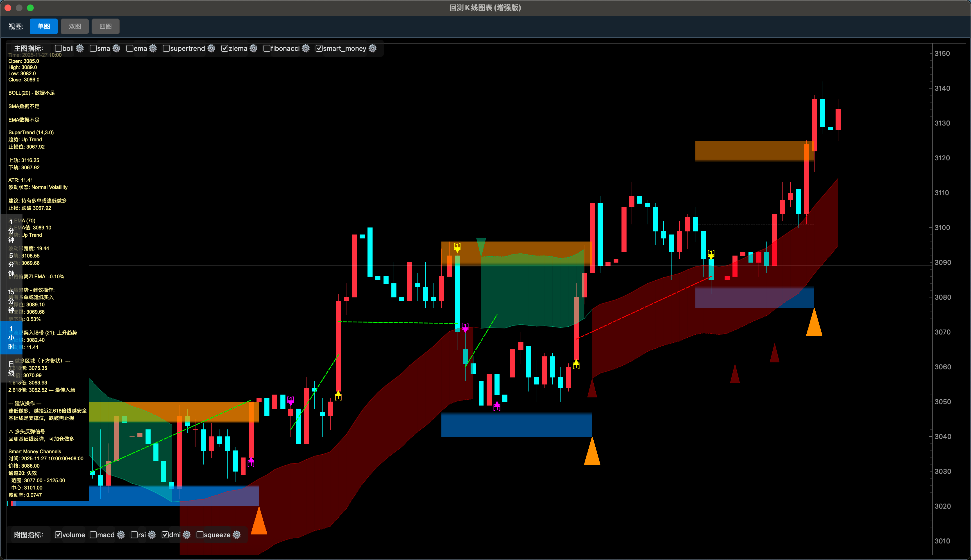Viewport: 971px width, 560px height.
Task: Open sma settings gear icon
Action: [x=116, y=49]
